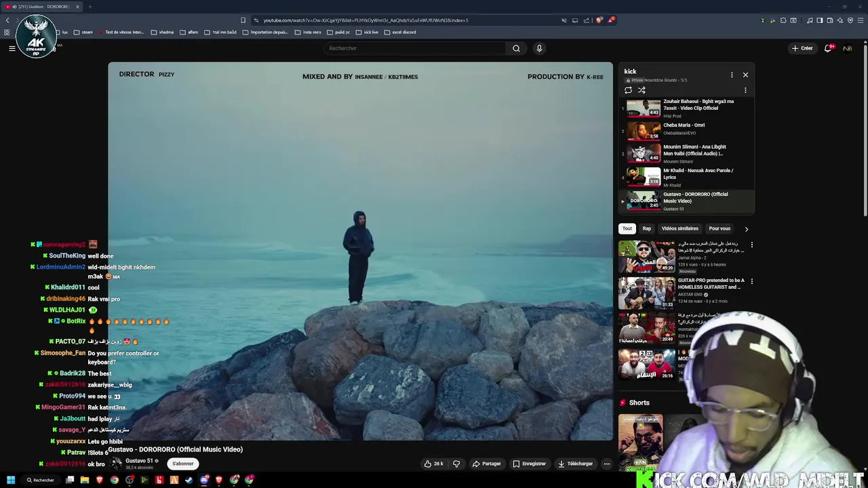Open the Shorts thumbnail under the Shorts heading

[x=640, y=443]
